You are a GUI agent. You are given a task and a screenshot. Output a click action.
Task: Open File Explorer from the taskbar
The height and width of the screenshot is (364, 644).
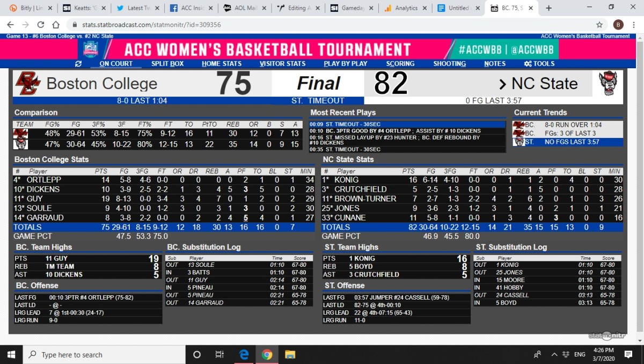[x=290, y=354]
